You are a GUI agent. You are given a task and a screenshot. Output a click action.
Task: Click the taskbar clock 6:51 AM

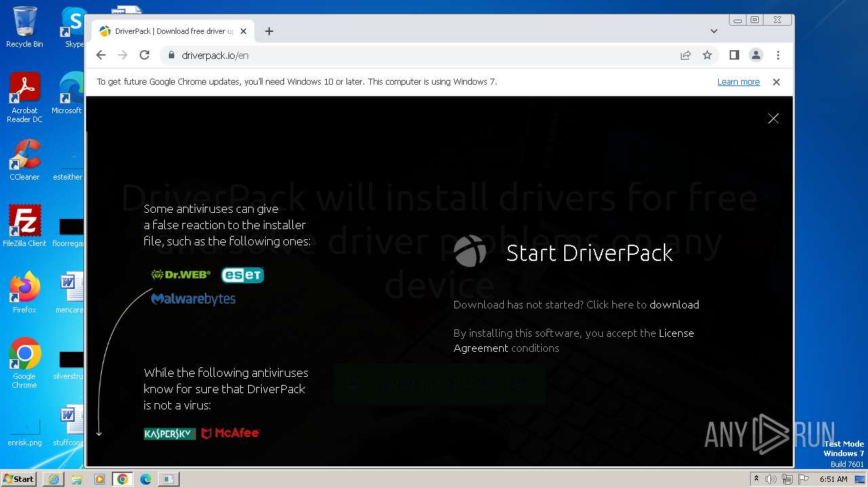[833, 479]
